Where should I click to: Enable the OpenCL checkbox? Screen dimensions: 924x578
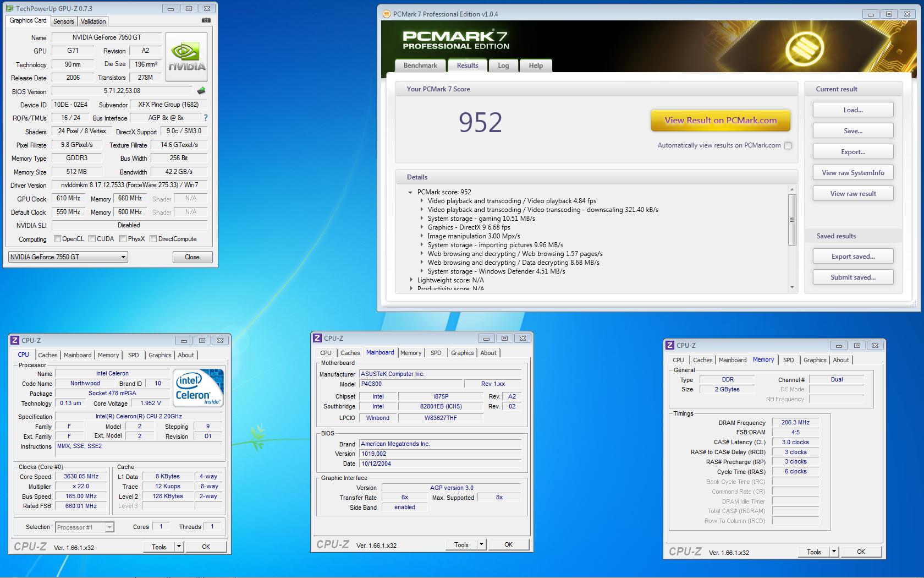pyautogui.click(x=57, y=239)
